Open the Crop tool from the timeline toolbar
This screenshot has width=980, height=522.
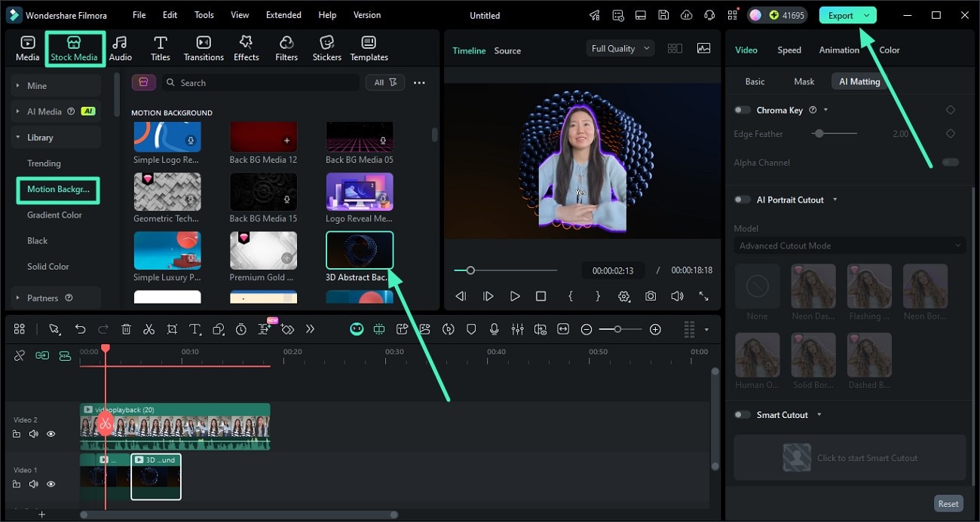click(x=172, y=329)
